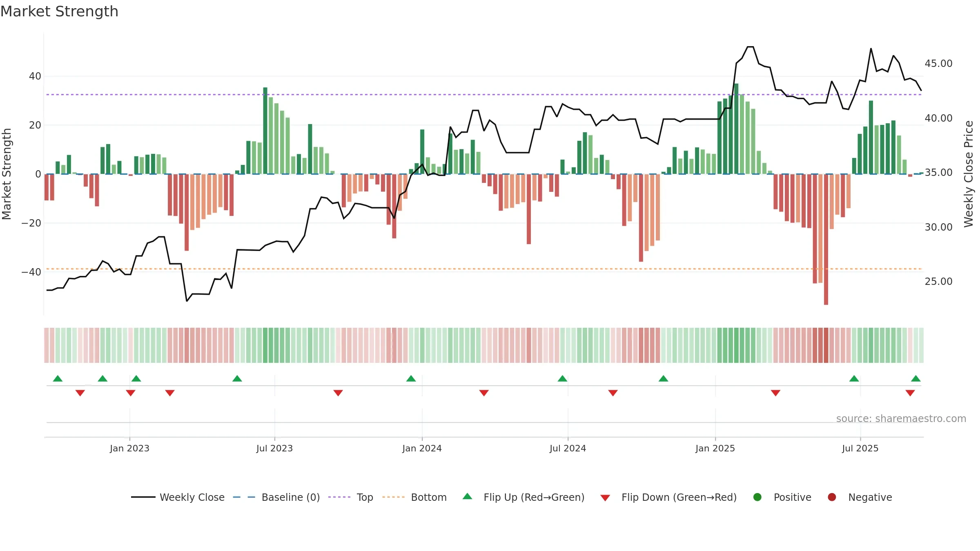Image resolution: width=980 pixels, height=551 pixels.
Task: Toggle the Baseline (0) legend entry
Action: 276,497
